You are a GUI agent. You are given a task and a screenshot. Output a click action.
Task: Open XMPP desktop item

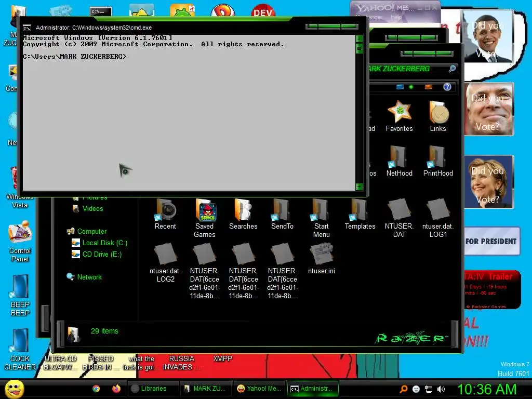click(222, 358)
